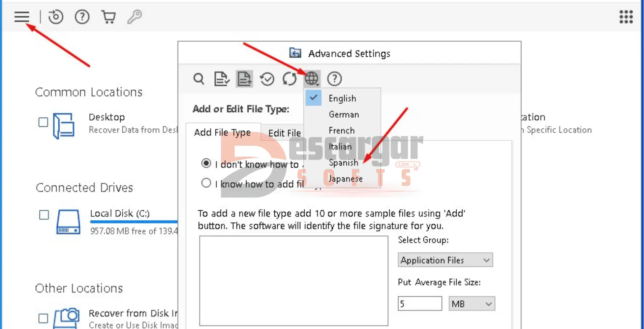The image size is (644, 329).
Task: Choose French in the language menu
Action: tap(342, 130)
